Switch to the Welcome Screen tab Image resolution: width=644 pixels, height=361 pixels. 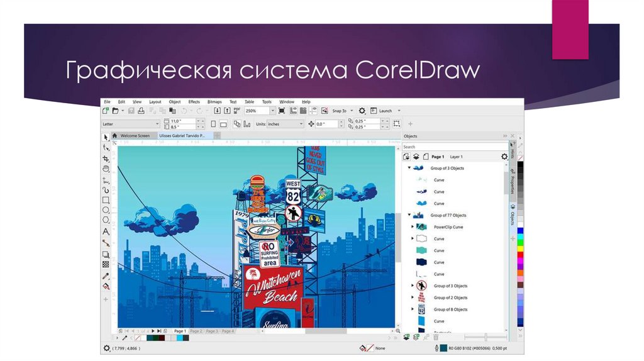coord(135,135)
